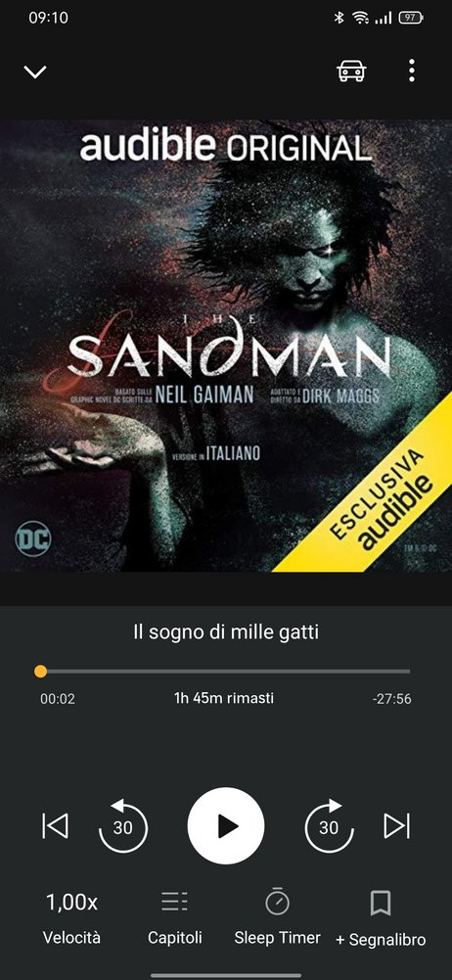Collapse the player with the down chevron

35,71
